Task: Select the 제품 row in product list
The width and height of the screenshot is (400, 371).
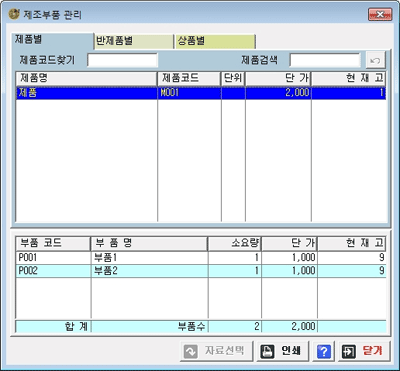Action: pyautogui.click(x=201, y=93)
